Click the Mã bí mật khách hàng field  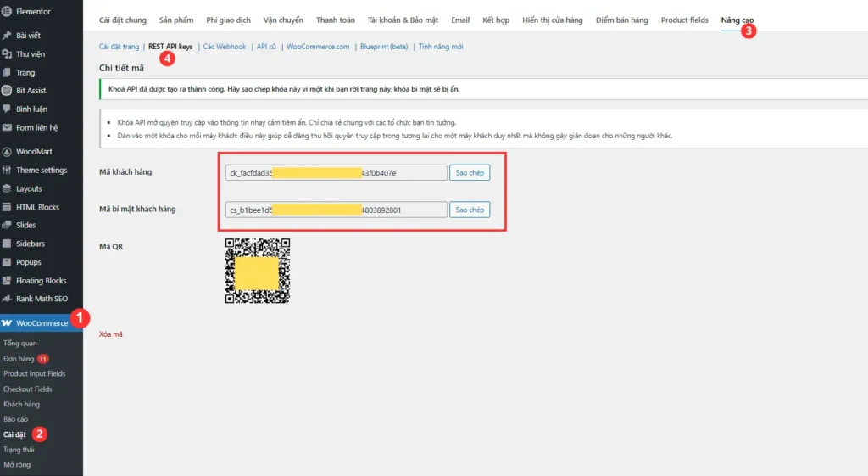(336, 210)
